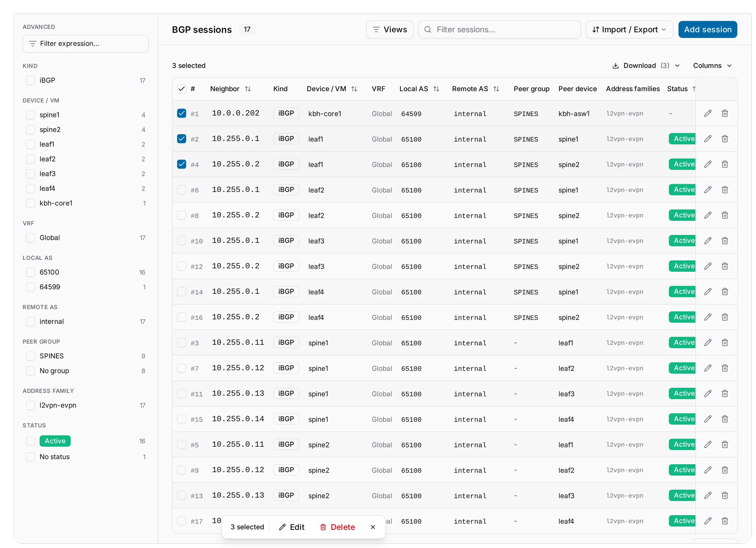The image size is (756, 548).
Task: Uncheck the row #1 checkbox
Action: (182, 113)
